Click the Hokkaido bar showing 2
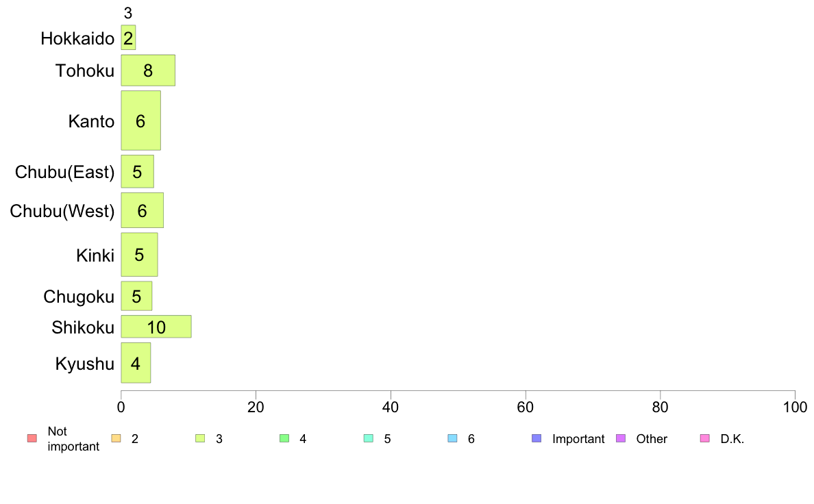 pyautogui.click(x=128, y=38)
